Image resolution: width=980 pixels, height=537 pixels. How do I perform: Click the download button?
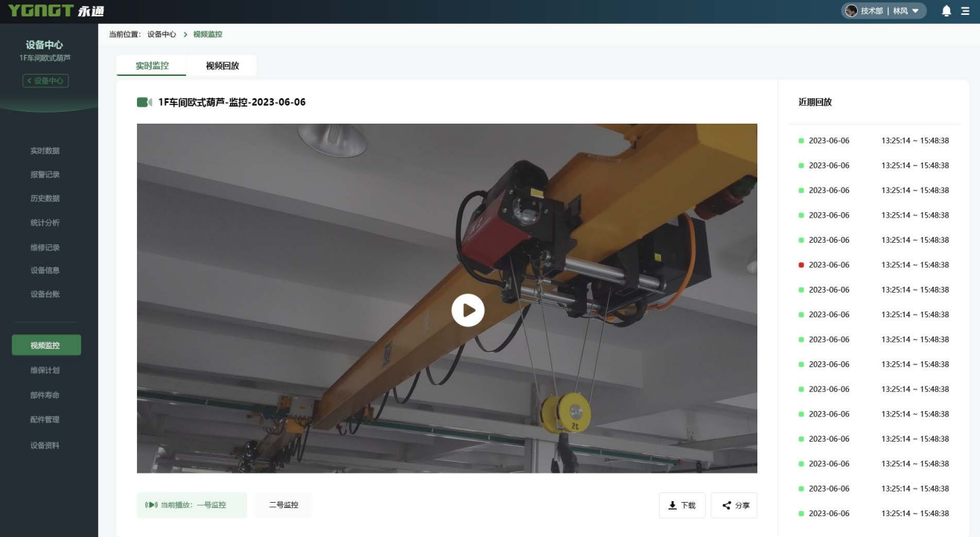[x=681, y=505]
